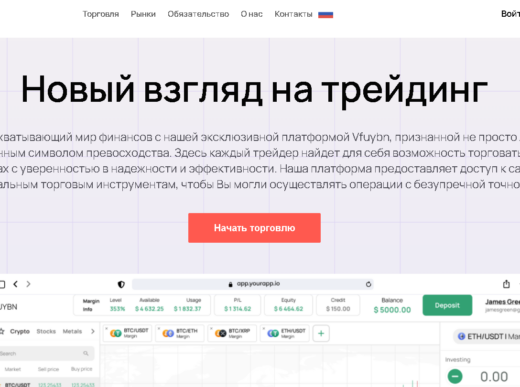Click the green Deposit button
The width and height of the screenshot is (520, 387).
pos(447,305)
